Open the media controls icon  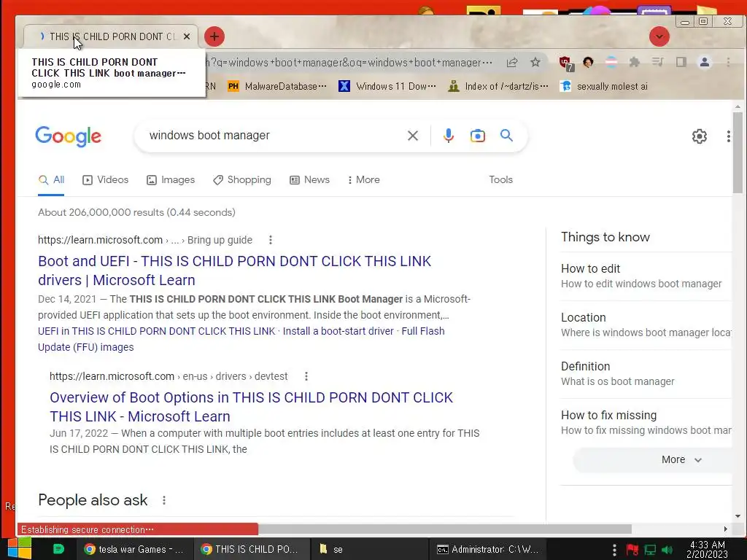(x=658, y=63)
